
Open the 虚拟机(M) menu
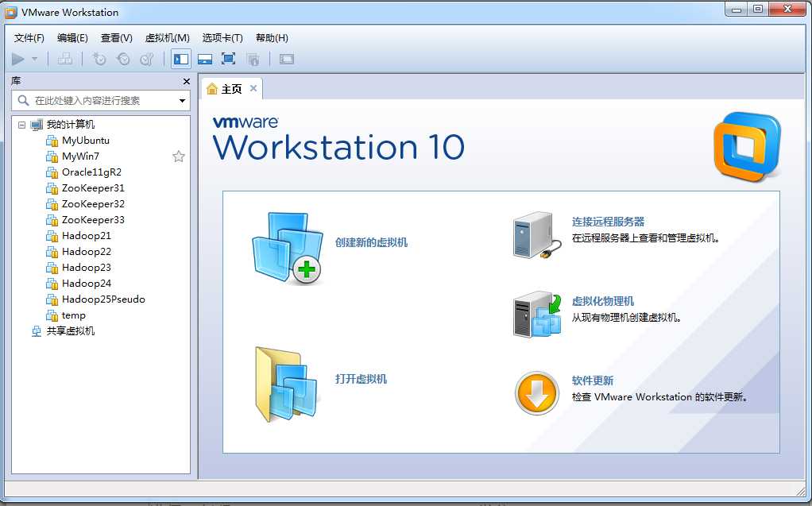tap(168, 38)
